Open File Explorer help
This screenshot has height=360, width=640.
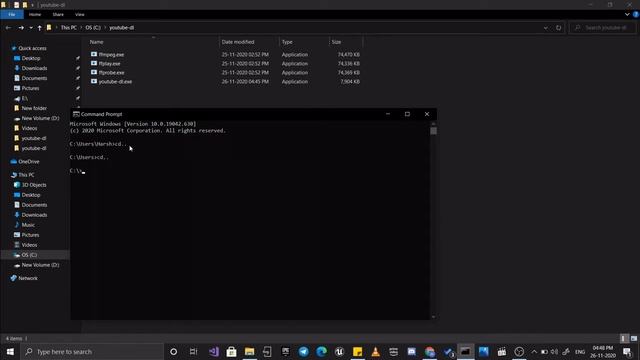[x=636, y=14]
